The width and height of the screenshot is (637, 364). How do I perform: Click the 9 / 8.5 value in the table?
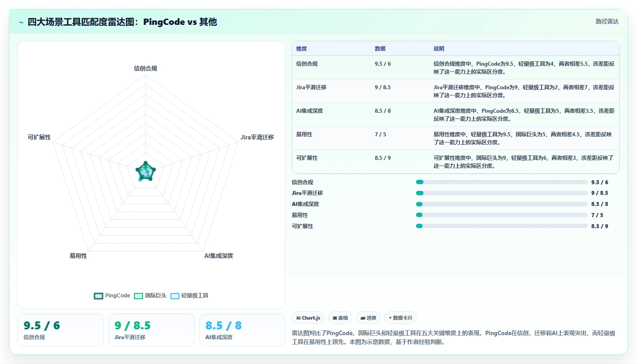pyautogui.click(x=383, y=87)
